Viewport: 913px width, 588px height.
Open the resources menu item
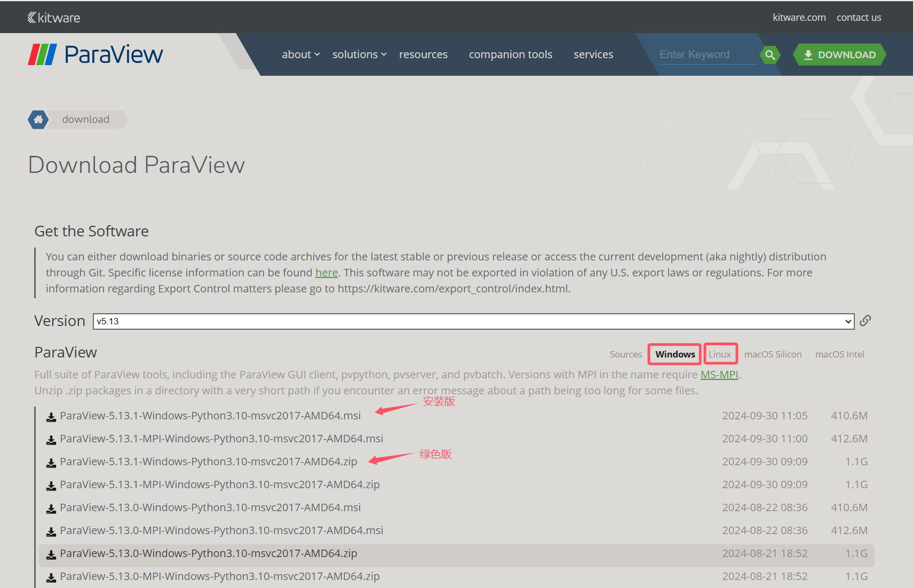click(x=423, y=54)
